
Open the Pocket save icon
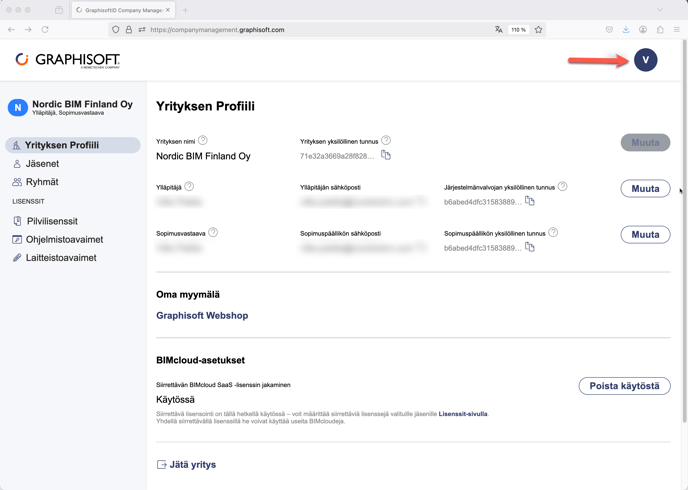point(609,29)
